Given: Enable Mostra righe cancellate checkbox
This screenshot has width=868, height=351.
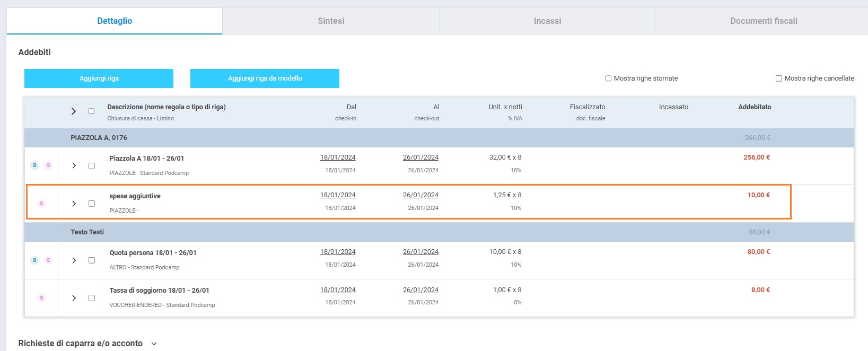Looking at the screenshot, I should coord(779,78).
